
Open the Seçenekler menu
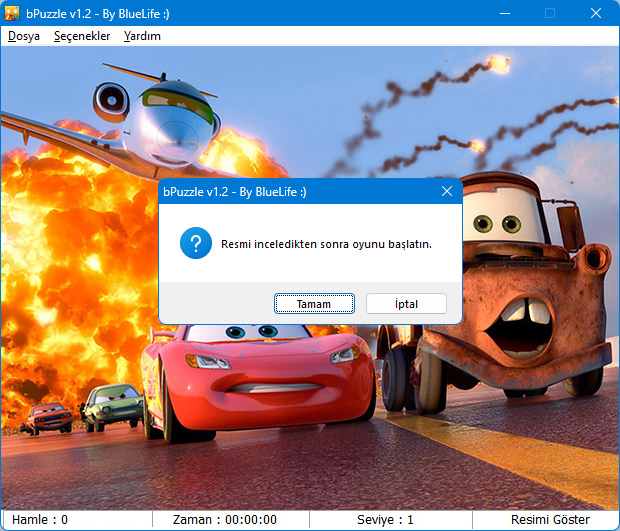[82, 36]
